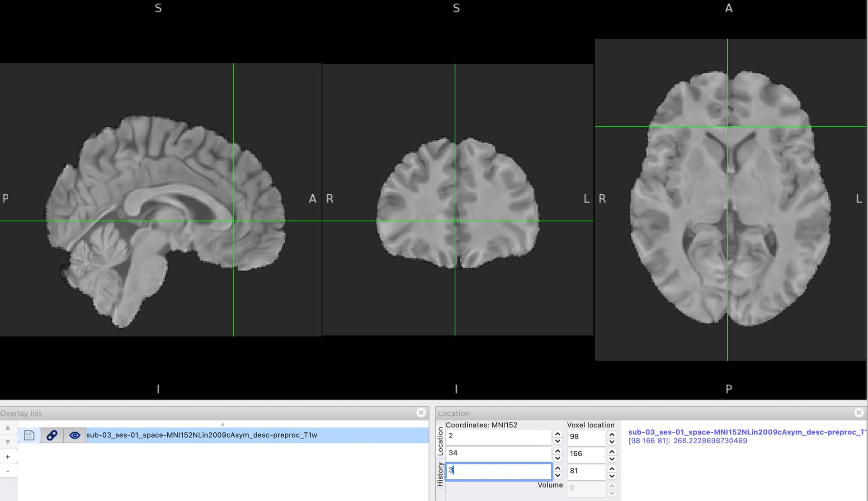Click the plus button to add overlay

pyautogui.click(x=8, y=457)
